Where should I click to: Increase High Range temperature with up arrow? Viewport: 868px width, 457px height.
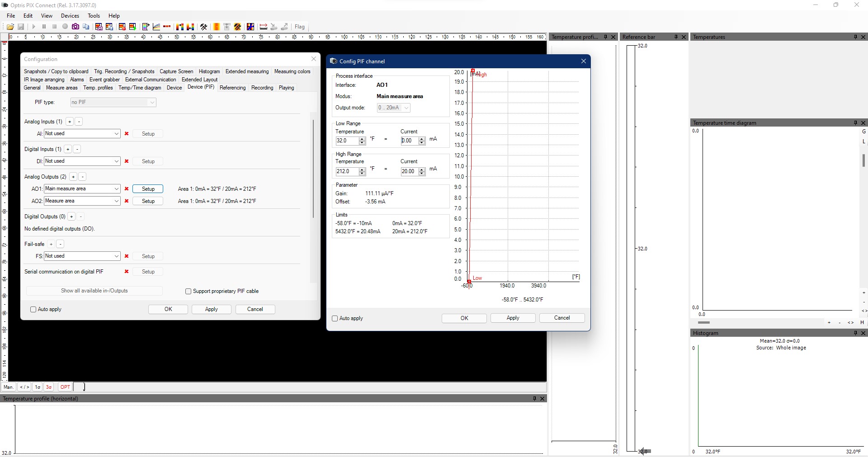(x=362, y=170)
